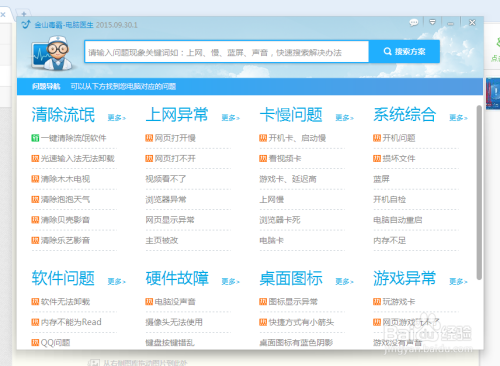Expand 更多 next to 硬件故障

pos(231,282)
